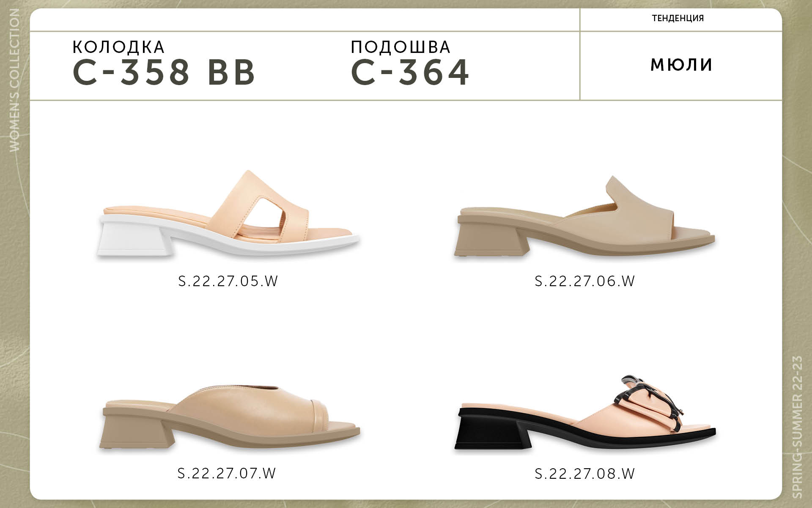
Task: Click the beige loafer-style mule image
Action: pyautogui.click(x=586, y=216)
